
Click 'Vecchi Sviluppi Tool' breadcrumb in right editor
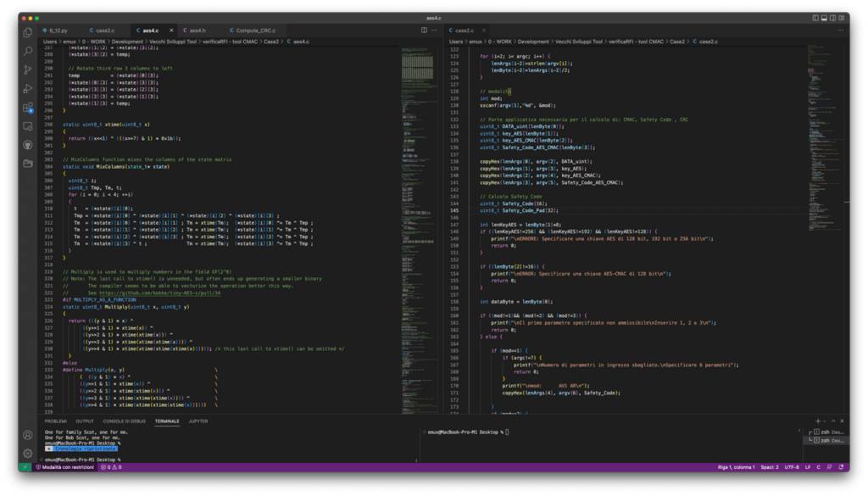[578, 42]
